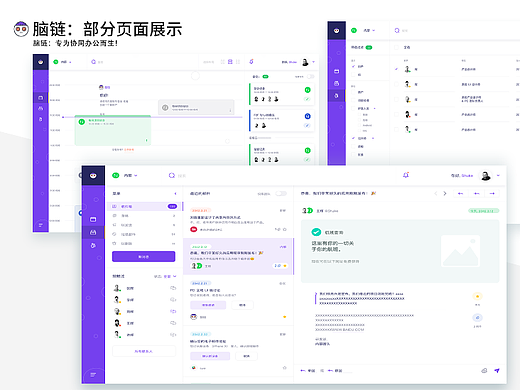Click right-arrow forward button in mail detail header
520x390 pixels.
coord(492,194)
